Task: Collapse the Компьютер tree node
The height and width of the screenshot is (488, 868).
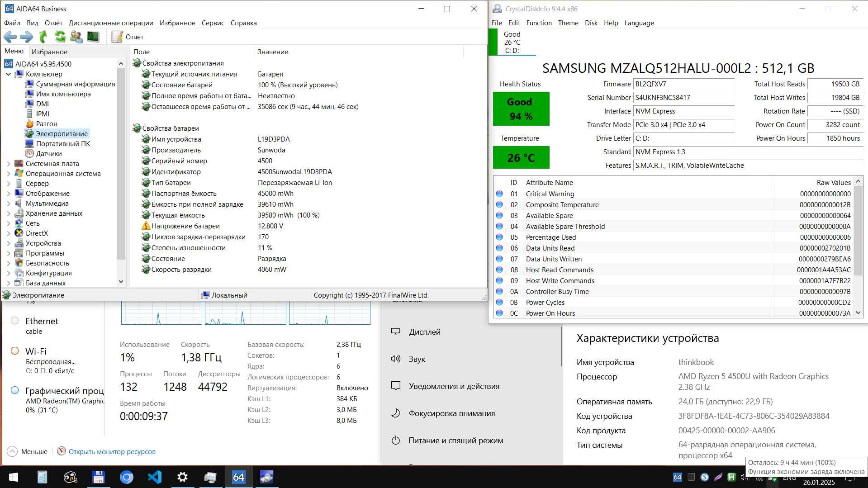Action: 9,74
